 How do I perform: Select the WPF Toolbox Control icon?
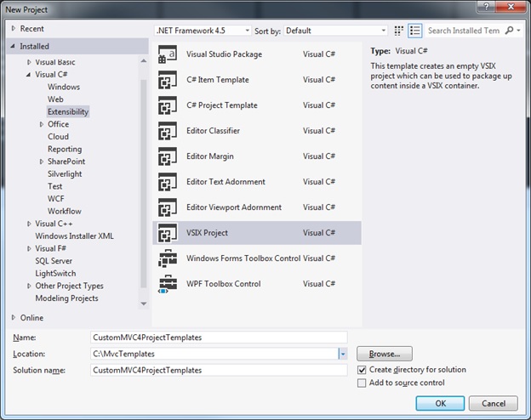[x=168, y=284]
